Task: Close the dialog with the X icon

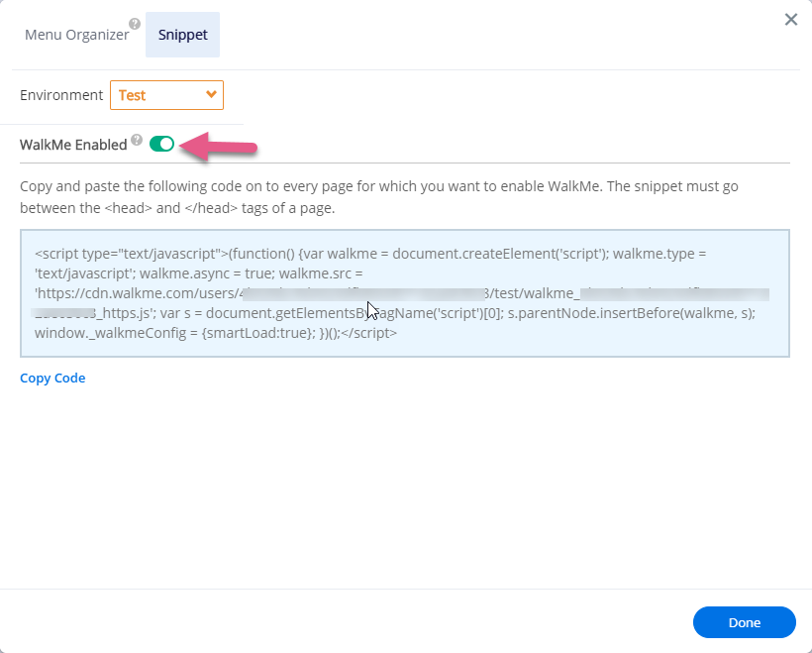Action: click(791, 20)
